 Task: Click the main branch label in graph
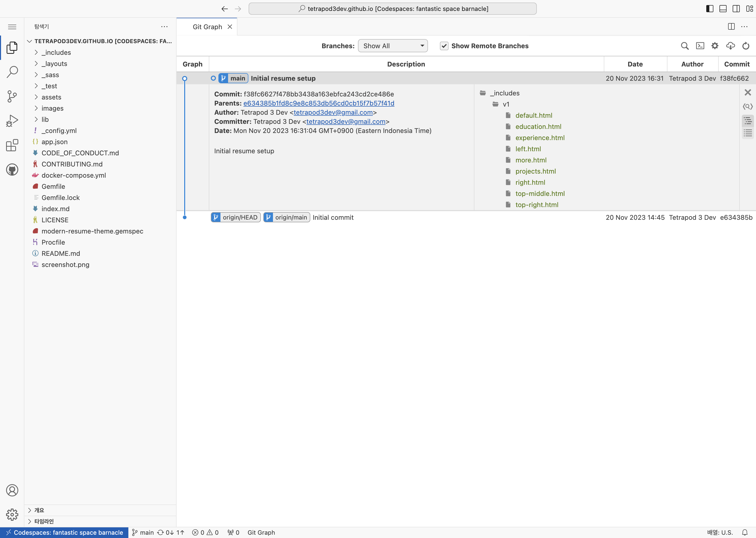[x=233, y=78]
